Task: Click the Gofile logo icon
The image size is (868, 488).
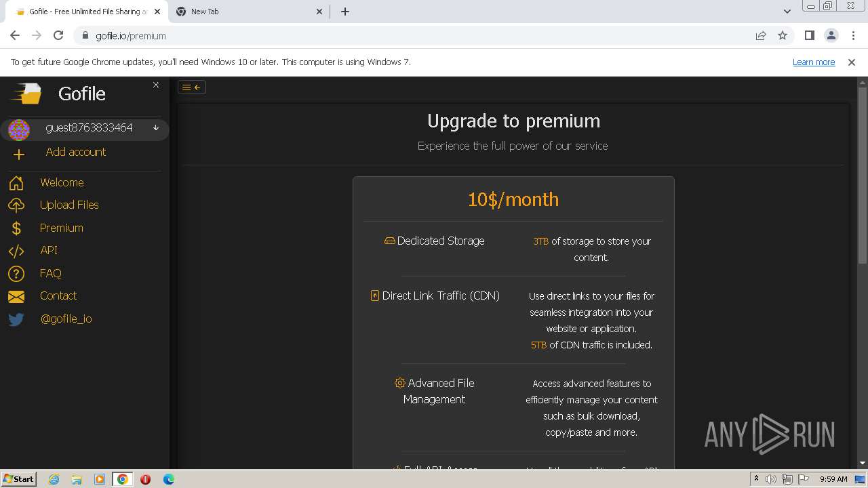Action: click(x=26, y=94)
